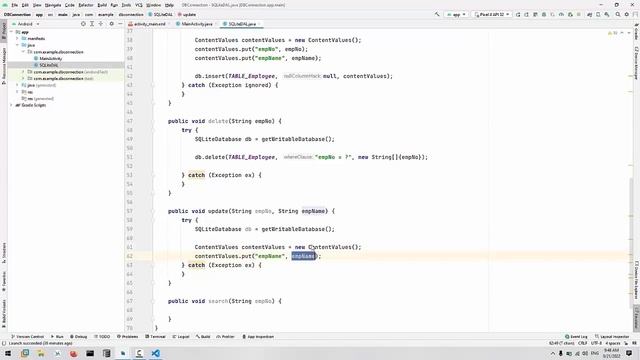Click the DBConnection breadcrumb
The width and height of the screenshot is (640, 360).
pyautogui.click(x=17, y=15)
